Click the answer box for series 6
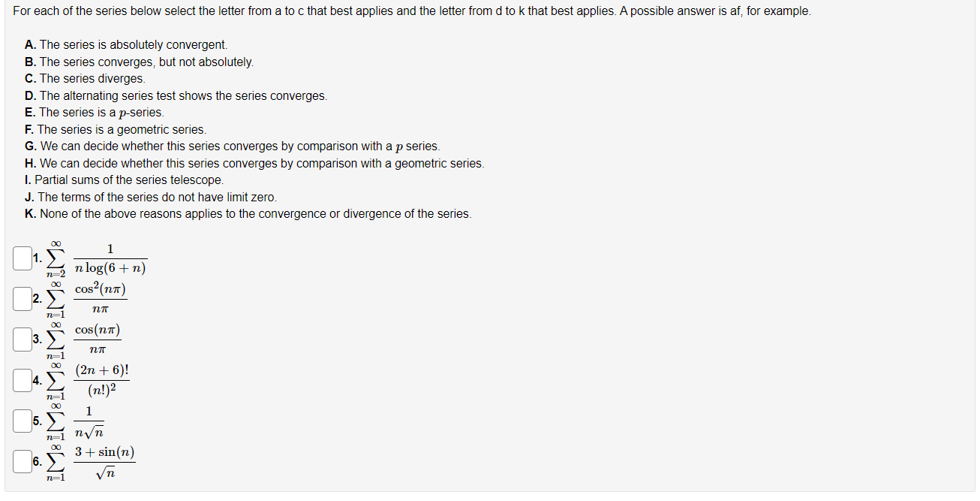The width and height of the screenshot is (980, 501). [x=21, y=462]
